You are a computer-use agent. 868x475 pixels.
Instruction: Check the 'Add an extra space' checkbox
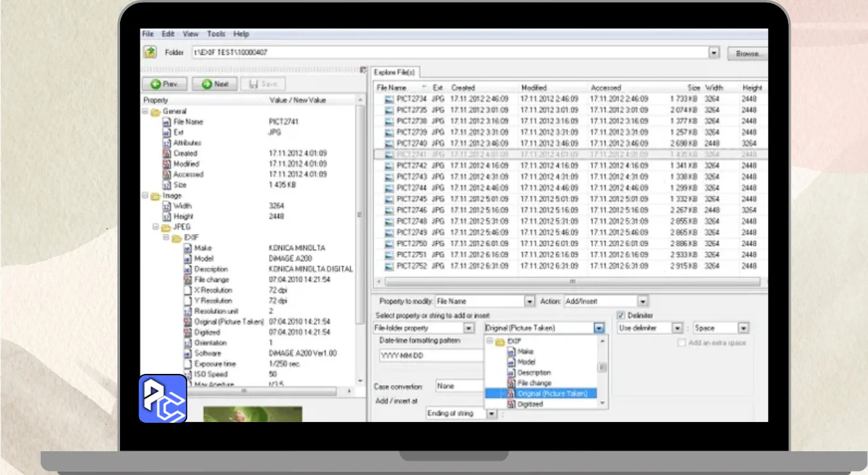pyautogui.click(x=682, y=343)
